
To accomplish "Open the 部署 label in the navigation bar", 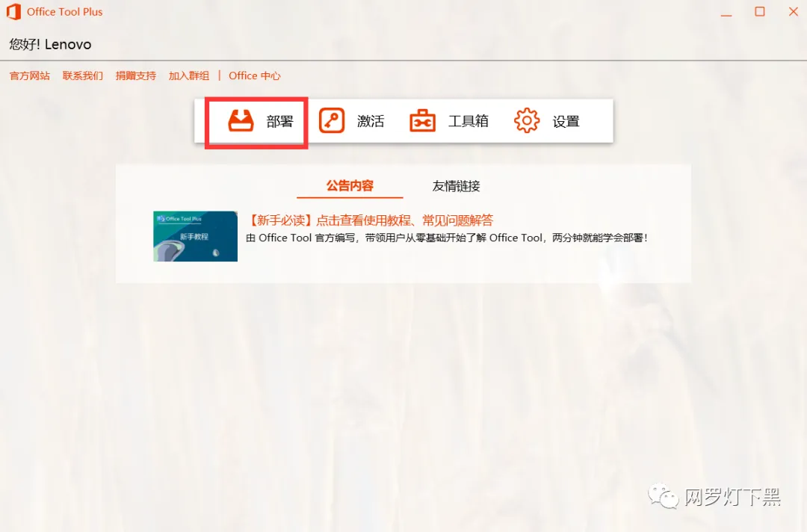I will click(x=279, y=122).
